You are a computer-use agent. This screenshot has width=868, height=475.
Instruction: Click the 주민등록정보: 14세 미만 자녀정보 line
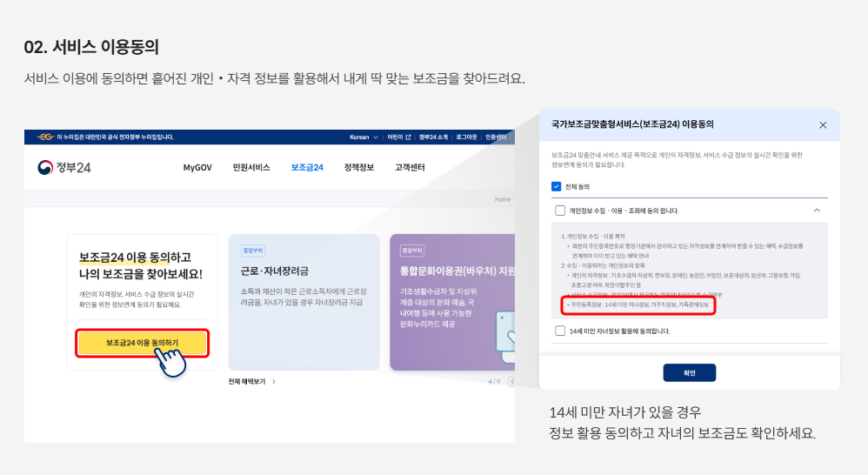pos(639,304)
